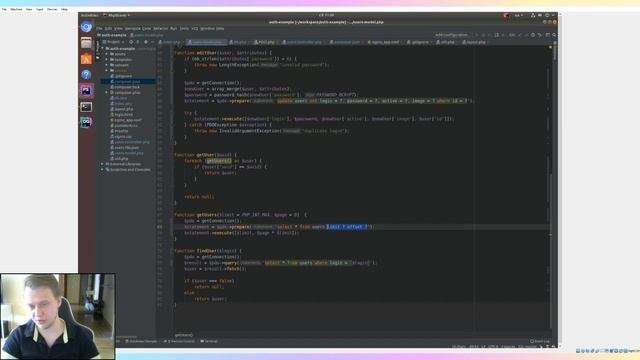The height and width of the screenshot is (360, 640).
Task: Expand External Libraries node
Action: (102, 164)
